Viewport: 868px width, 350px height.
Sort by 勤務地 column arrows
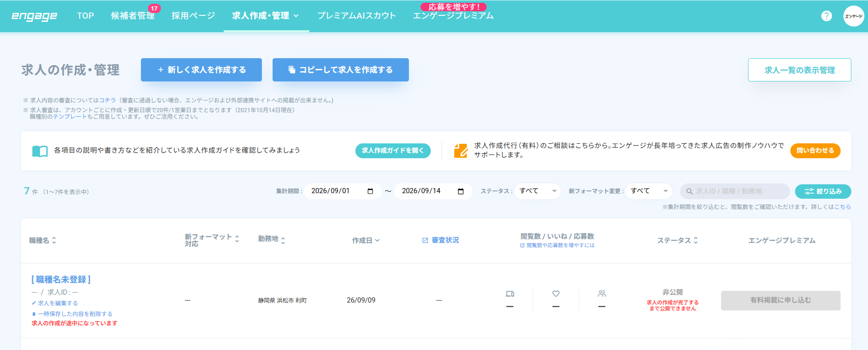coord(283,240)
